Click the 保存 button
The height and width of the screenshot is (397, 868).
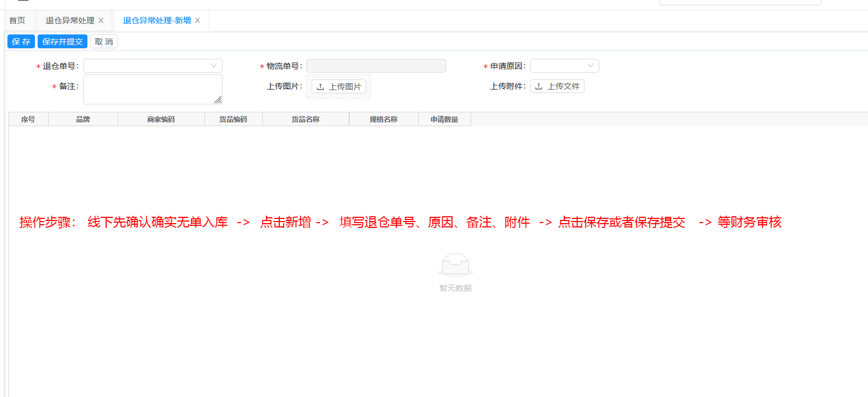[x=21, y=42]
